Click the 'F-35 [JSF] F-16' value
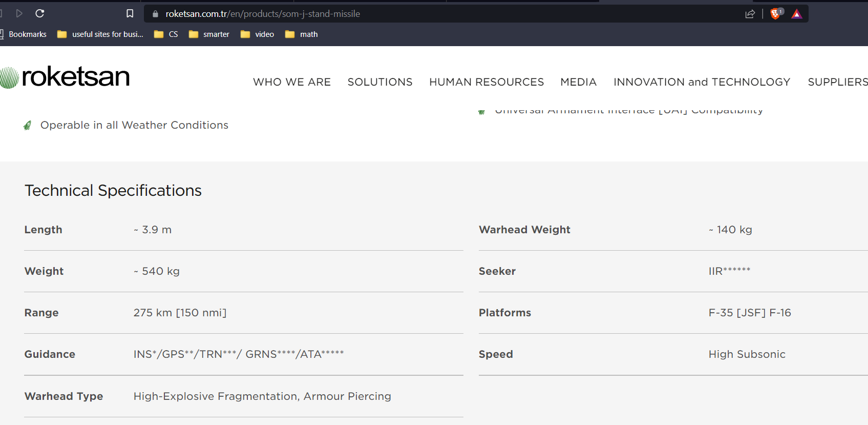868x425 pixels. point(750,313)
